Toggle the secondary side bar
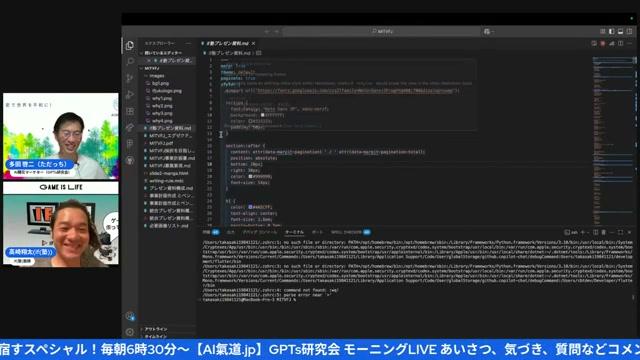The image size is (640, 360). 629,31
